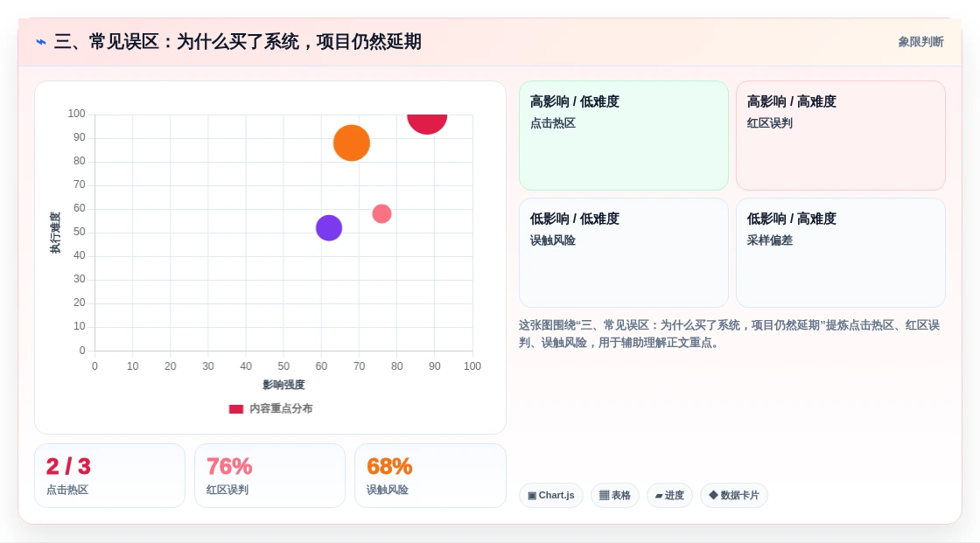980x543 pixels.
Task: Click the 采样偏差 text in quadrant card
Action: click(x=769, y=240)
